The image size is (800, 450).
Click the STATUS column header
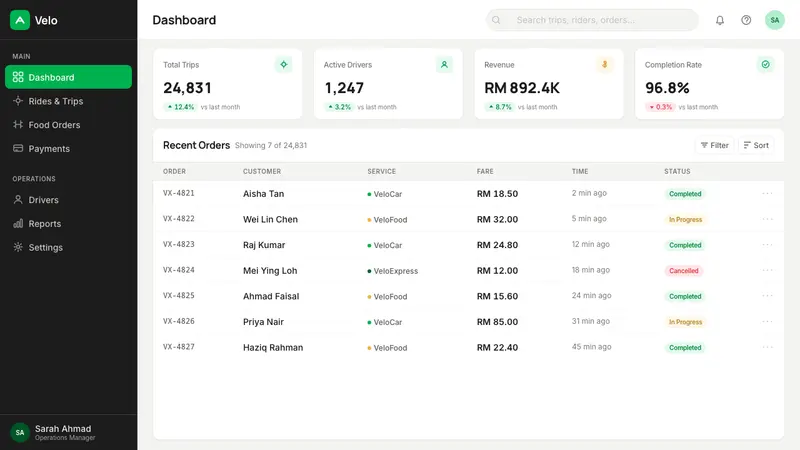tap(677, 171)
